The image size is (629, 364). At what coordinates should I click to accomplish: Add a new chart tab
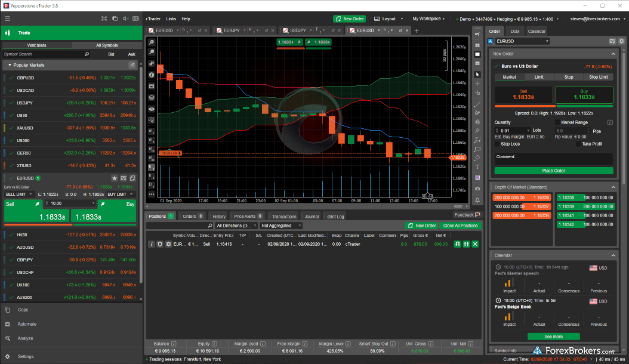click(x=417, y=30)
